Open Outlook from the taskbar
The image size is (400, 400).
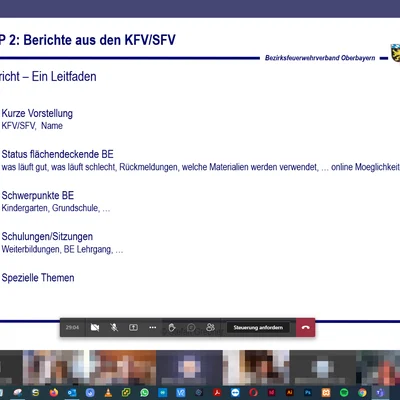pyautogui.click(x=72, y=393)
